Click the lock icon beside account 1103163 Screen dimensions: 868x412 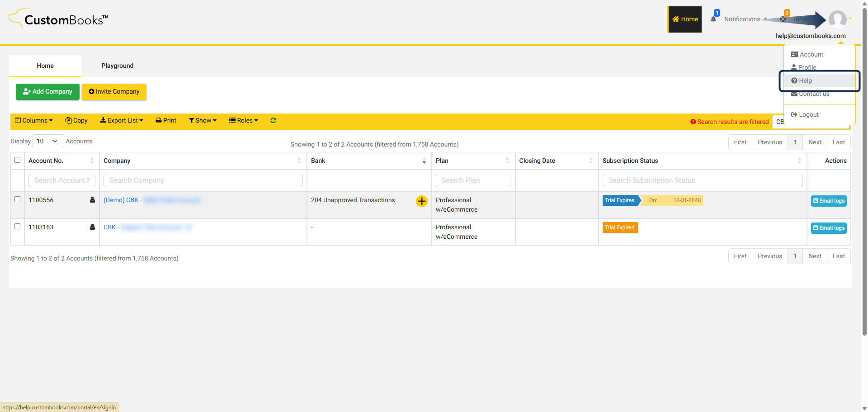(x=92, y=227)
